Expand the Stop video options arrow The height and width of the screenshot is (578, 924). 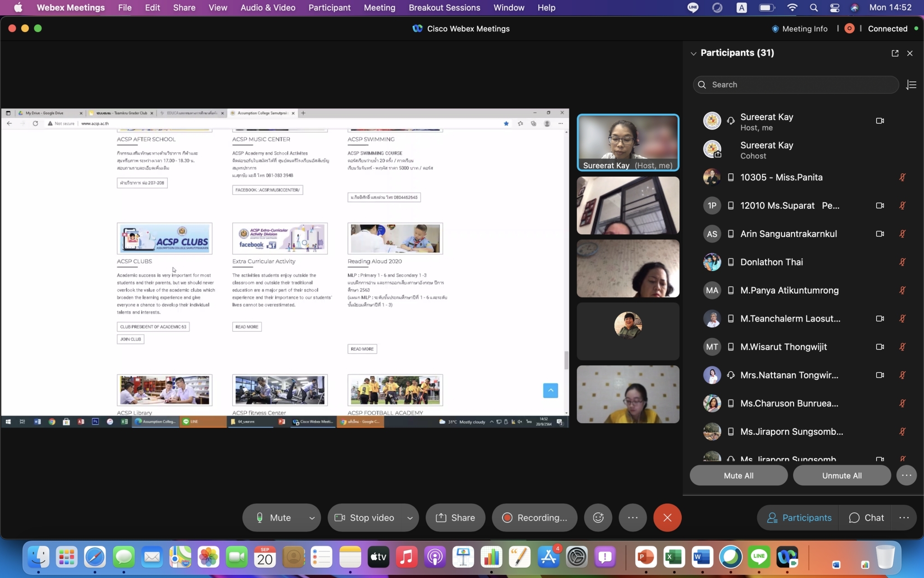tap(410, 518)
